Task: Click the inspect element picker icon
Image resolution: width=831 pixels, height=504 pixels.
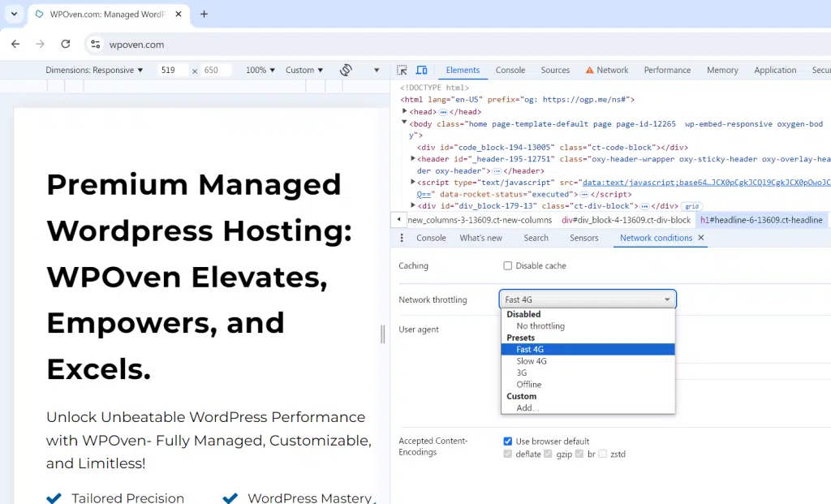Action: (x=403, y=71)
